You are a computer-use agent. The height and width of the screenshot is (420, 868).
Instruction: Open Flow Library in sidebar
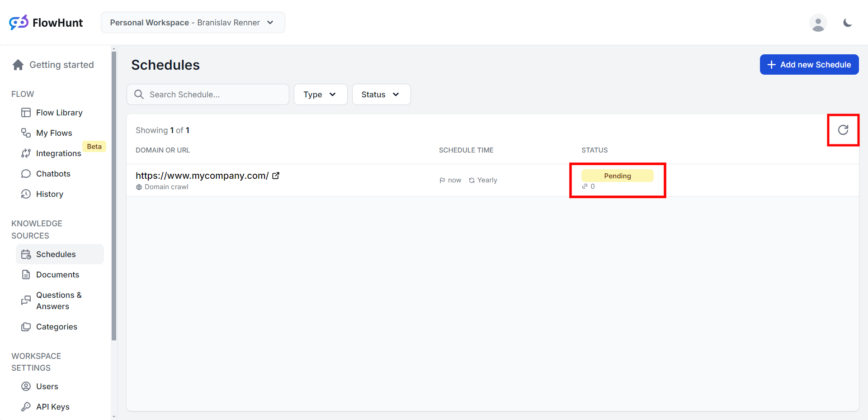tap(59, 113)
